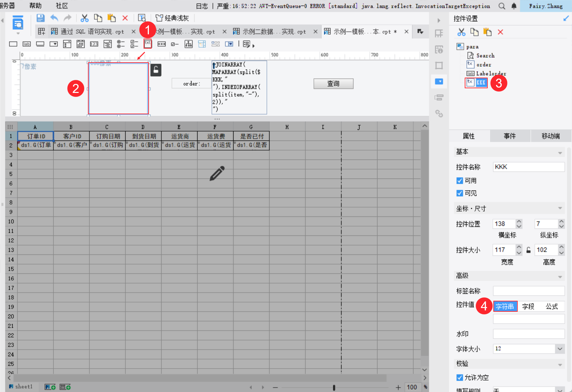Select the tree widget icon in widget toolbar
Image resolution: width=572 pixels, height=392 pixels.
tap(189, 44)
